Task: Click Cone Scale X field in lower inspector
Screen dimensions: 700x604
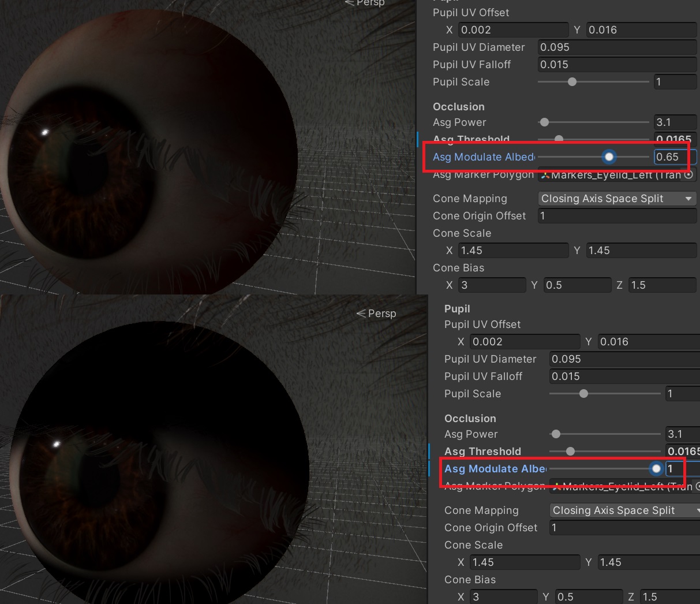Action: [x=525, y=562]
